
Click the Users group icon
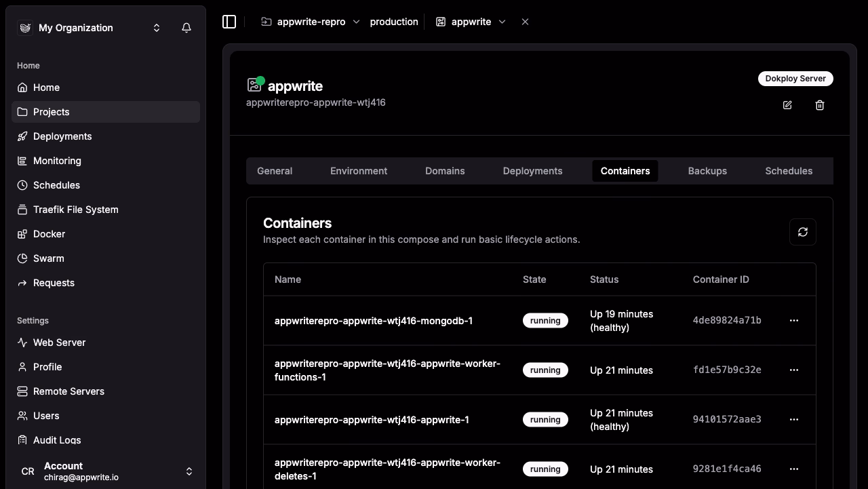[22, 416]
